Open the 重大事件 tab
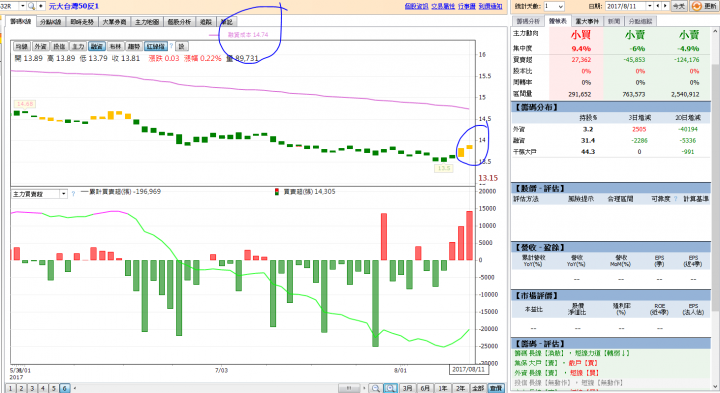The height and width of the screenshot is (393, 720). tap(587, 21)
